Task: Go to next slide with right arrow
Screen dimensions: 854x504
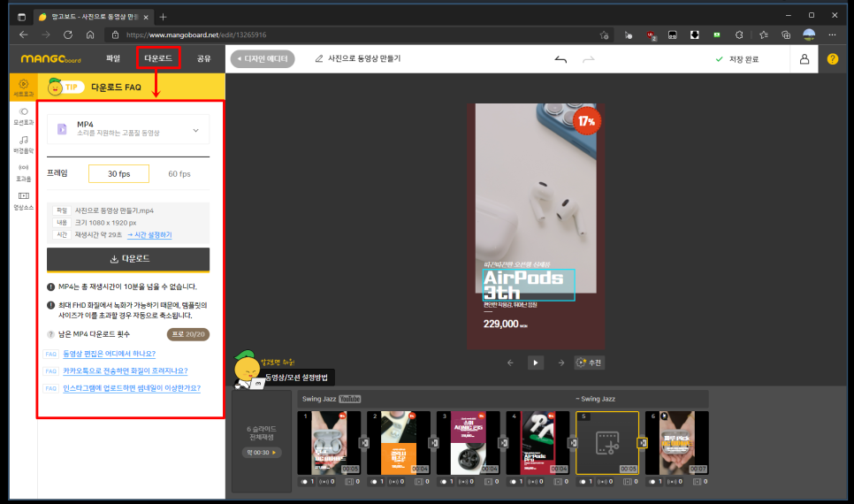Action: coord(561,363)
